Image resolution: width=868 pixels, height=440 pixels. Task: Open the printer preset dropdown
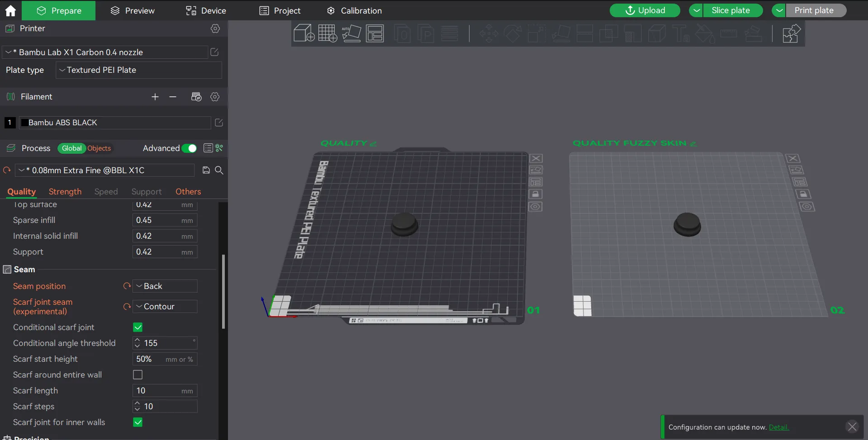pyautogui.click(x=104, y=52)
